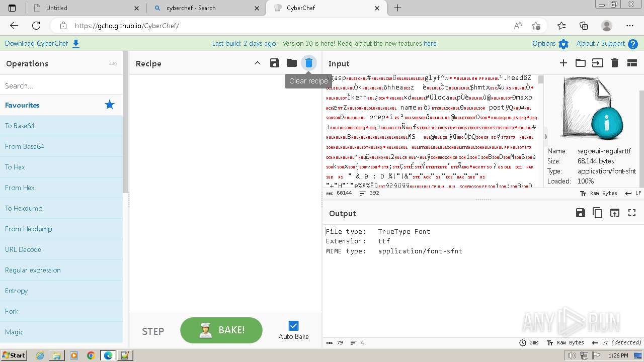Click the taskbar volume icon
644x362 pixels.
[572, 355]
